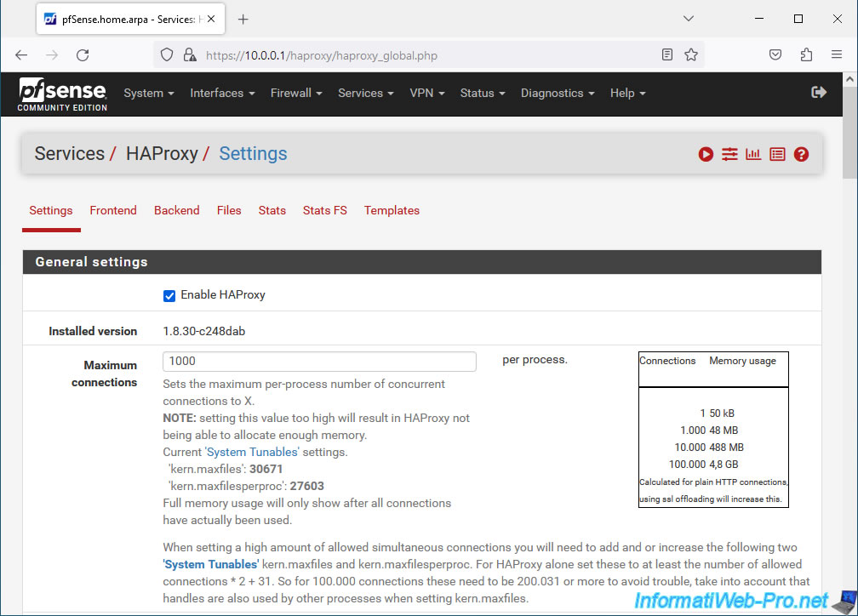The image size is (858, 616).
Task: Expand the System menu
Action: tap(149, 93)
